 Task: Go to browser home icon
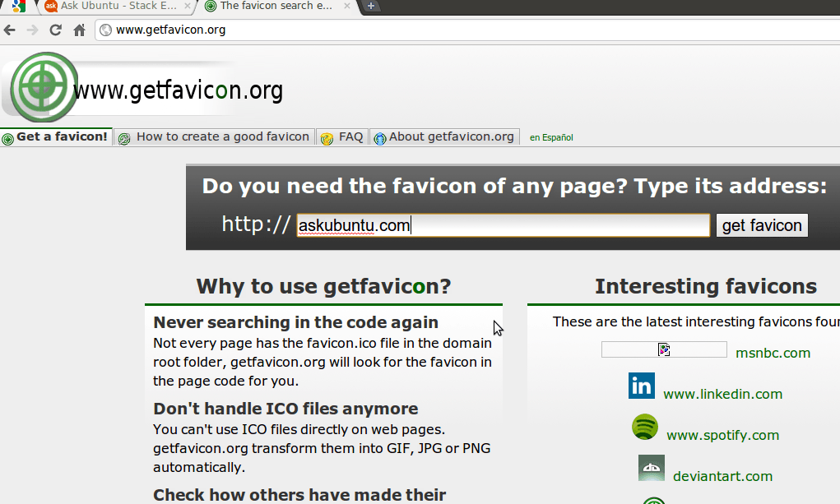[x=79, y=30]
